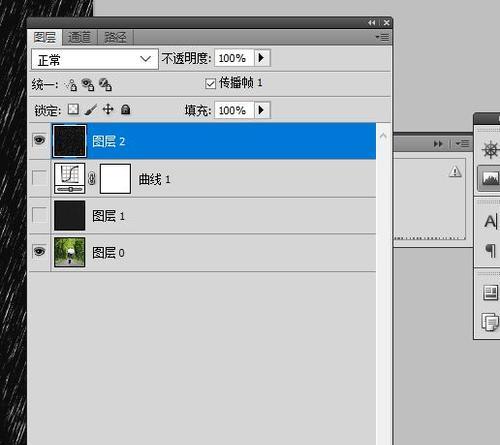Enable lock position move icon
Image resolution: width=500 pixels, height=445 pixels.
pos(108,109)
